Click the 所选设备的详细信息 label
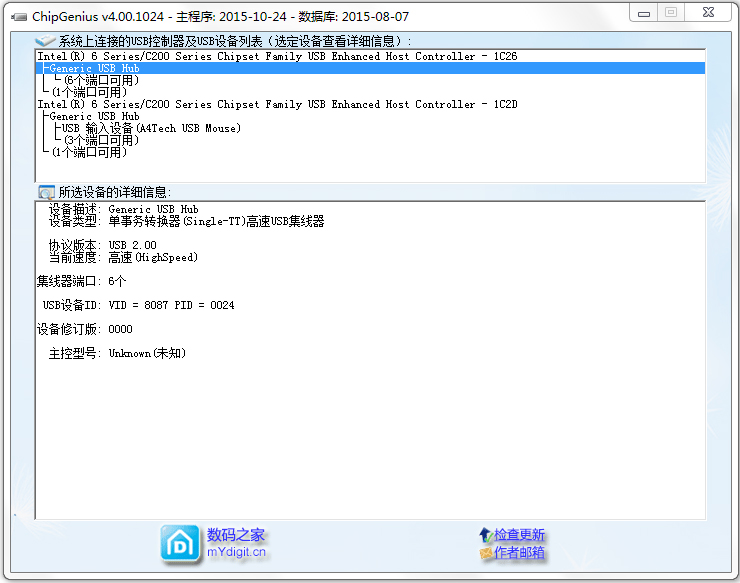 (115, 192)
